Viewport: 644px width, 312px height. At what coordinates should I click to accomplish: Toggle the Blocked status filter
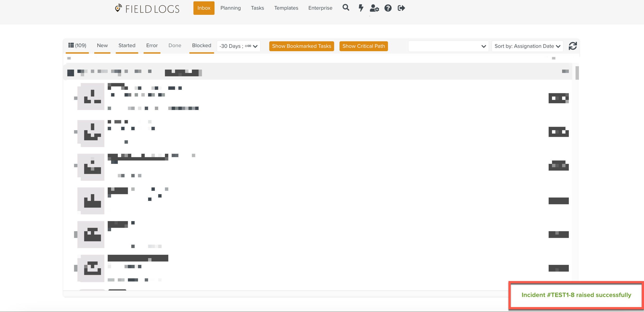[x=201, y=46]
